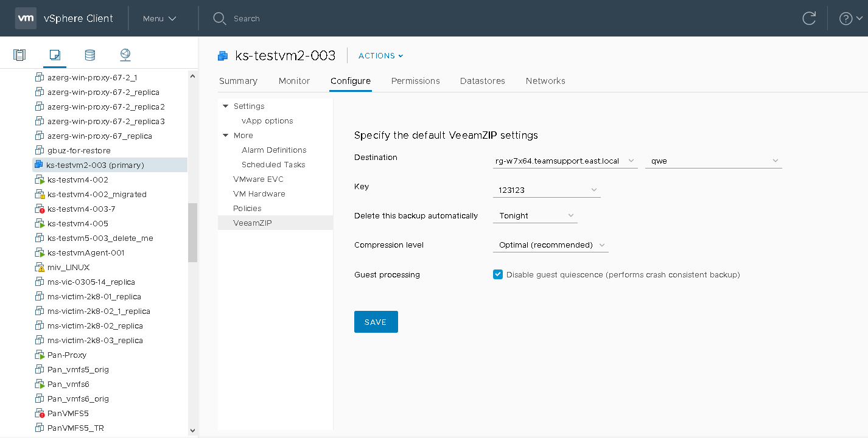Screen dimensions: 868x438
Task: Click the VMware vm logo icon
Action: 26,18
